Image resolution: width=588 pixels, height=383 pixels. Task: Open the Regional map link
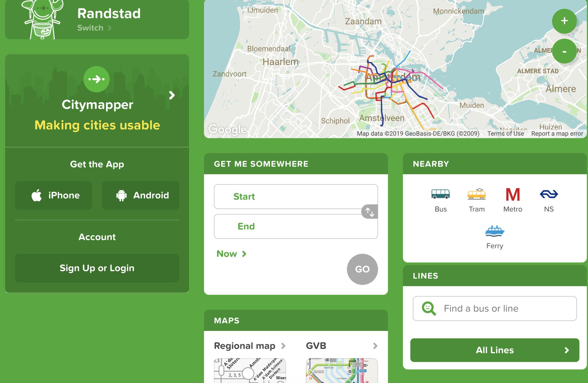pos(250,346)
